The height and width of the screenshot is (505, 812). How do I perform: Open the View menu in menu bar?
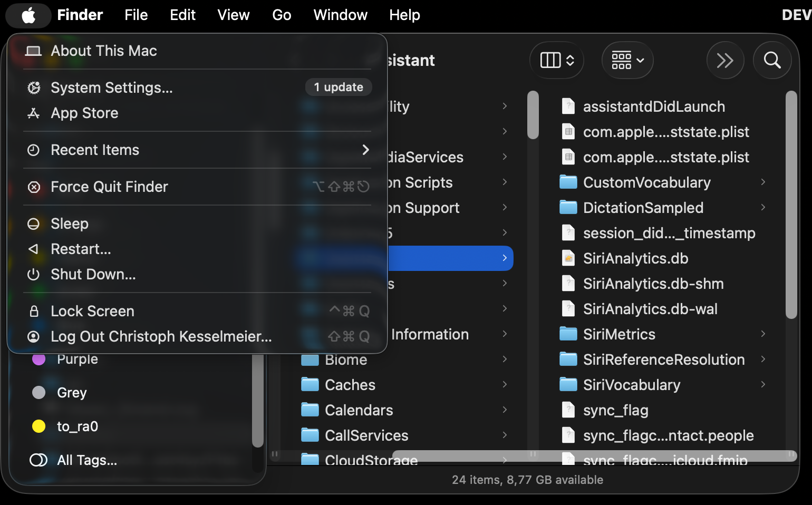(x=233, y=15)
